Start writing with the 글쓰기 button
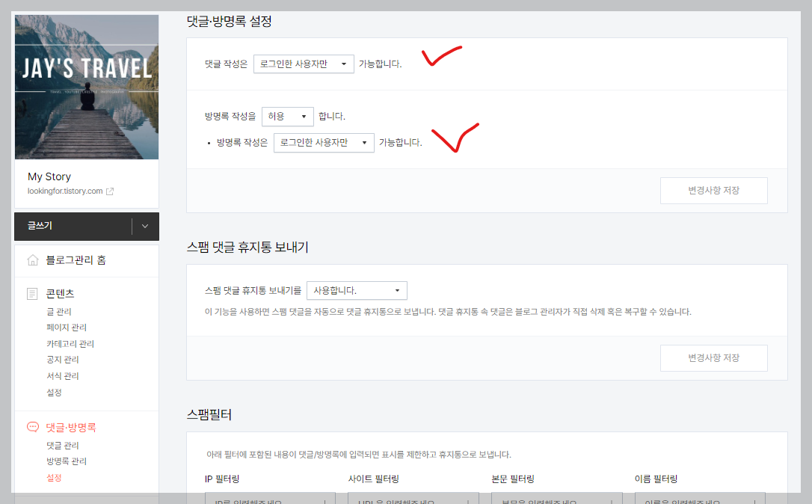 pyautogui.click(x=73, y=227)
